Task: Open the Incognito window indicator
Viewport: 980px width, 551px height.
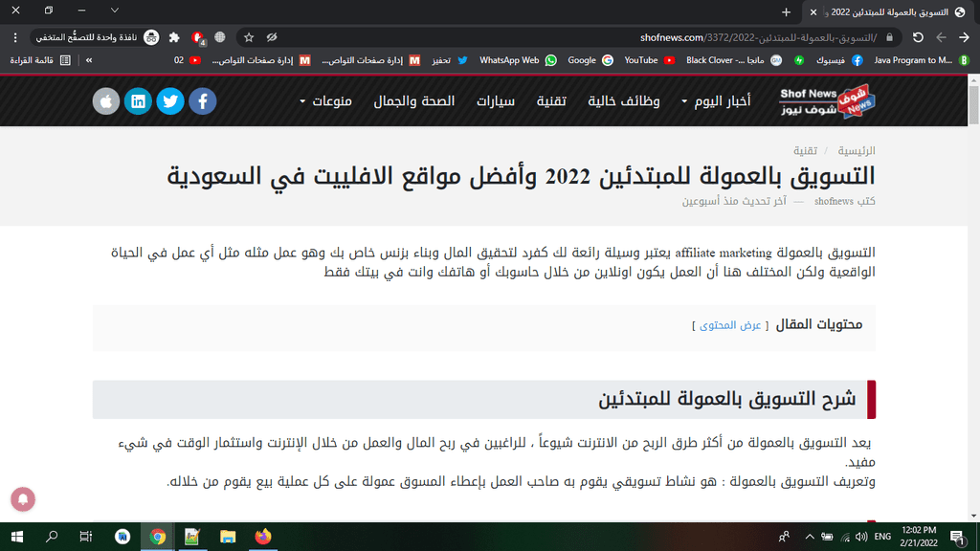Action: pos(97,37)
